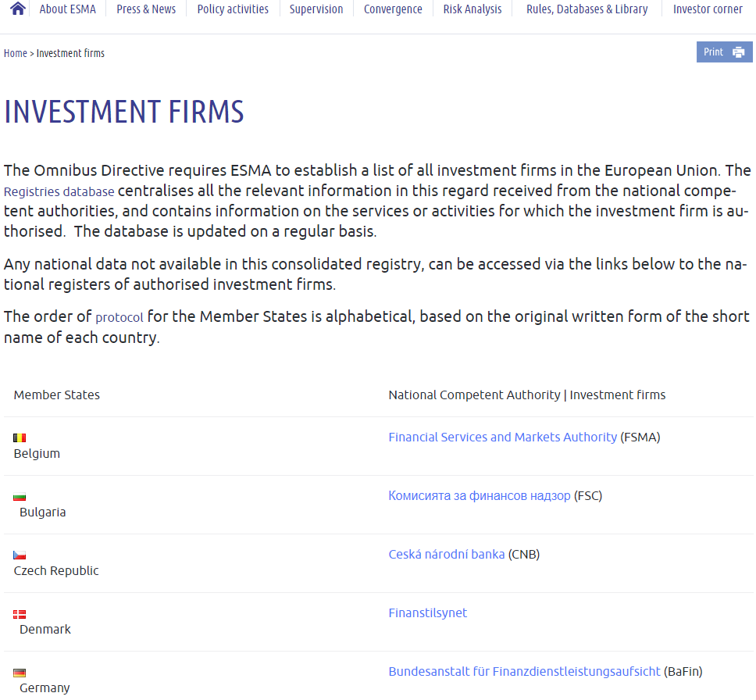The image size is (756, 700).
Task: Open the Convergence menu item
Action: [x=393, y=9]
